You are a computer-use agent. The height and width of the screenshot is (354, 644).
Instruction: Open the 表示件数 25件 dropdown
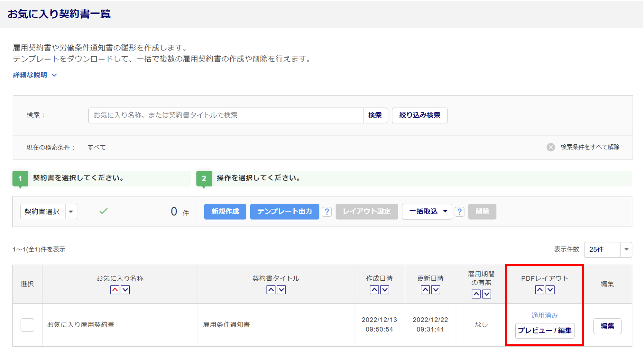click(x=626, y=250)
